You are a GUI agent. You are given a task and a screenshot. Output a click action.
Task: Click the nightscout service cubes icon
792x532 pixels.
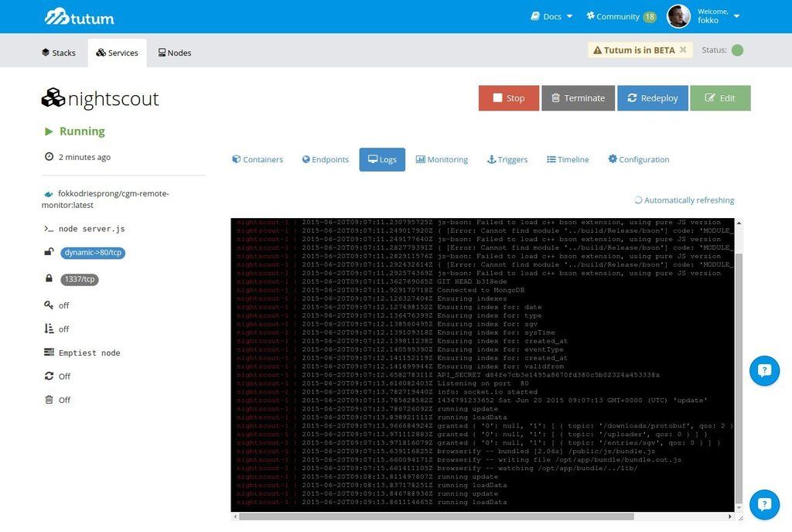(53, 98)
